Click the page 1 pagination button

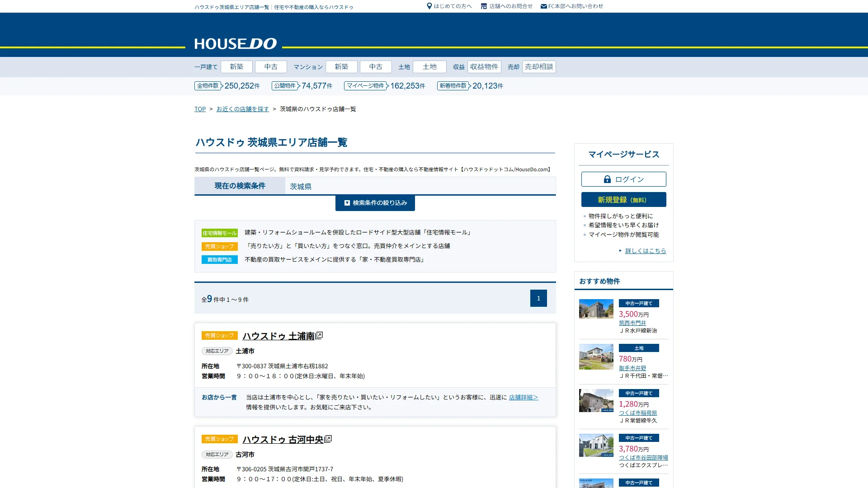[x=538, y=298]
